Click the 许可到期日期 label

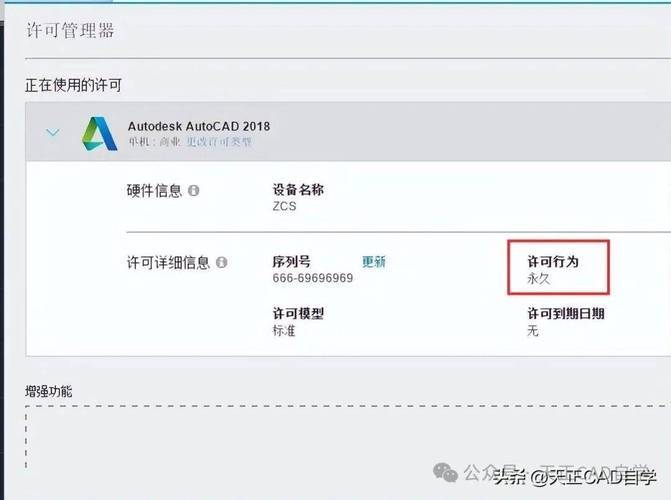click(x=566, y=313)
